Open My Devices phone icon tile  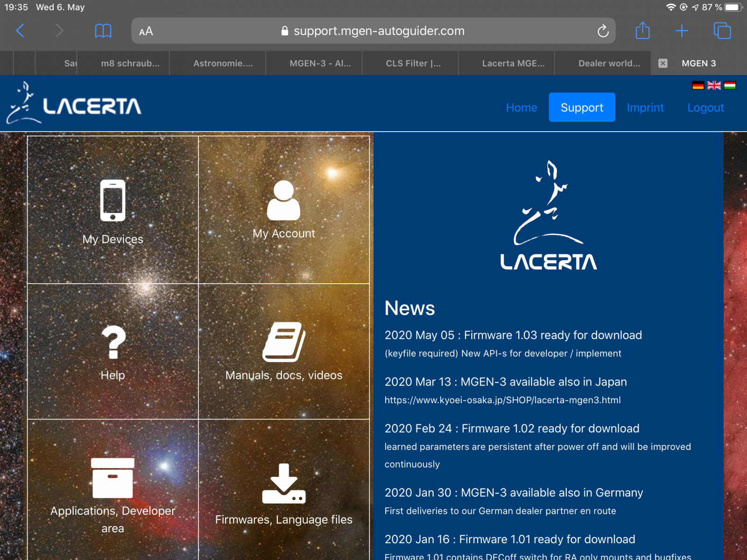(x=113, y=200)
